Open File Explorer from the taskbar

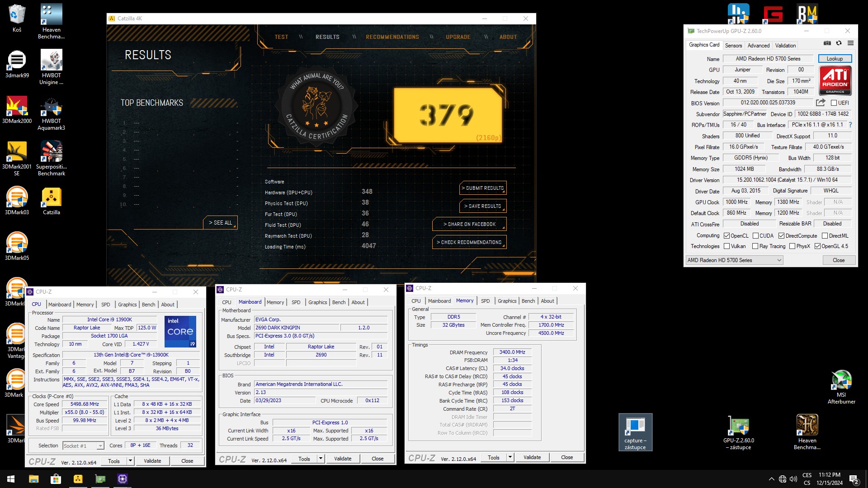33,479
